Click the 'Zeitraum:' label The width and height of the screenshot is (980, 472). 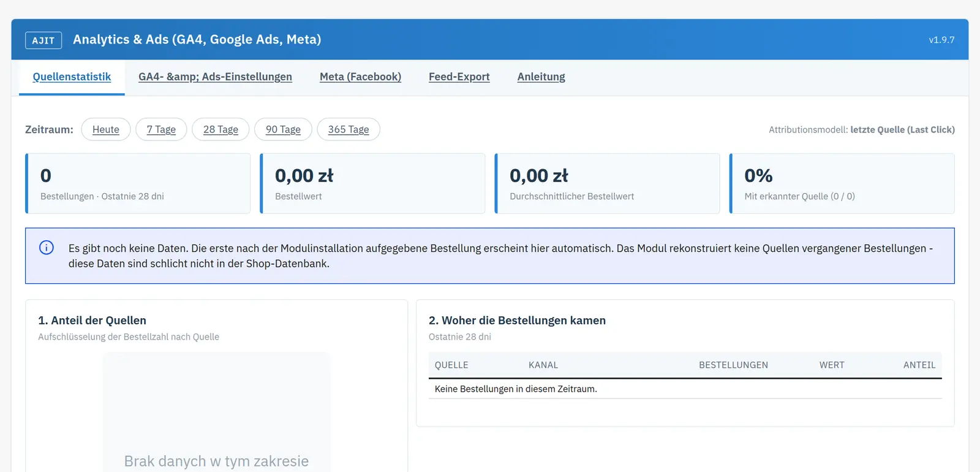pyautogui.click(x=49, y=129)
